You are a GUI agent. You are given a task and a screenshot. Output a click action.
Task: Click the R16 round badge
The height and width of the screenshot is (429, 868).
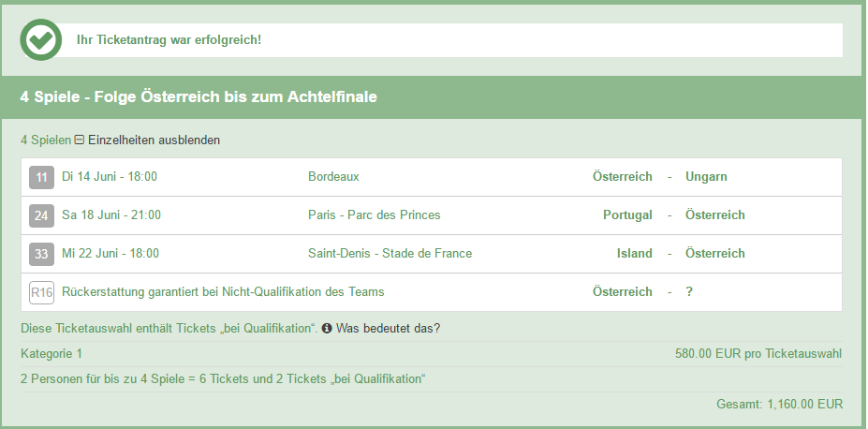coord(41,292)
